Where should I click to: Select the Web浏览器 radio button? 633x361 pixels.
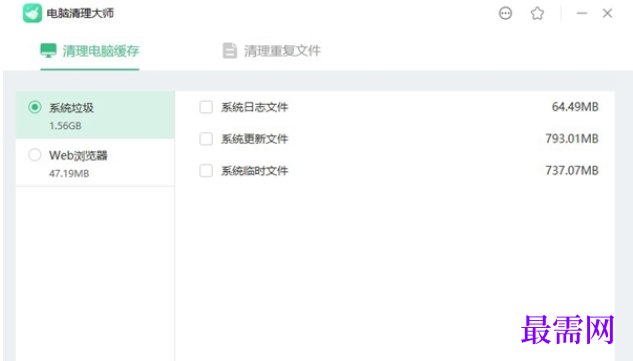35,155
